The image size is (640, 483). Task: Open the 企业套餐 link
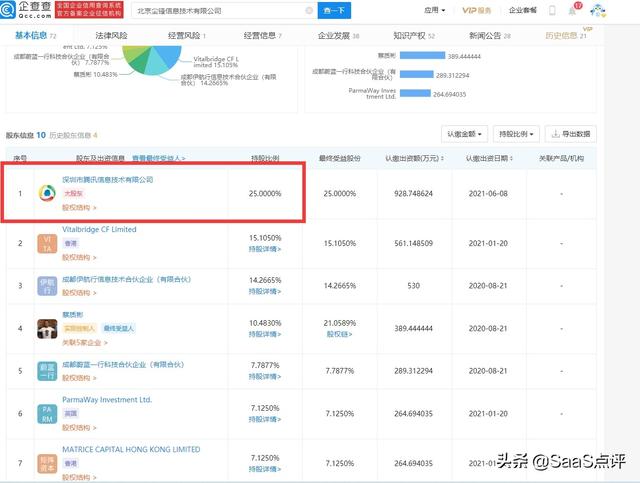522,10
